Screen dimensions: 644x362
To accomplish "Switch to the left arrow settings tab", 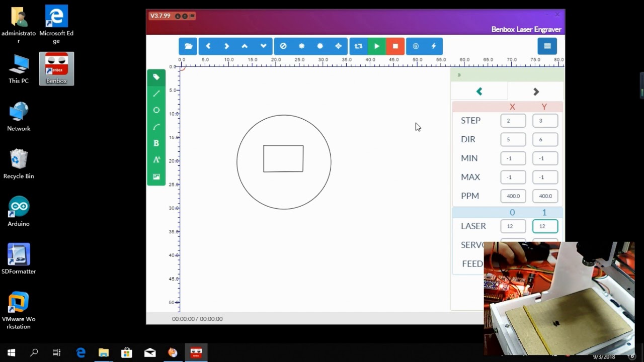I will [x=479, y=92].
